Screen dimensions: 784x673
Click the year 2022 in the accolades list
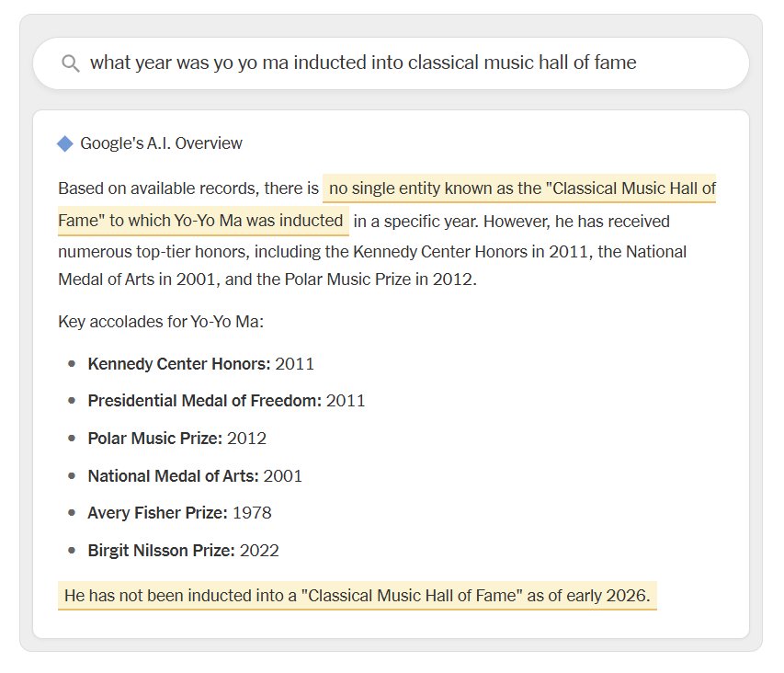click(259, 551)
